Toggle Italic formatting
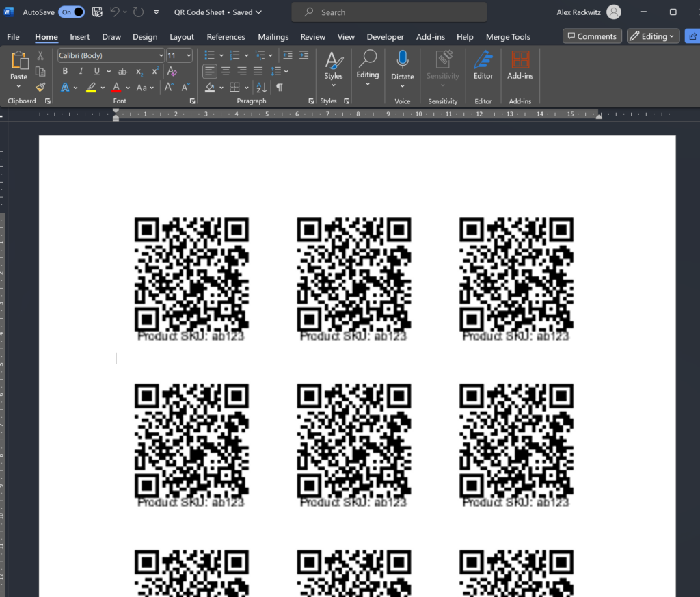The image size is (700, 597). tap(81, 71)
